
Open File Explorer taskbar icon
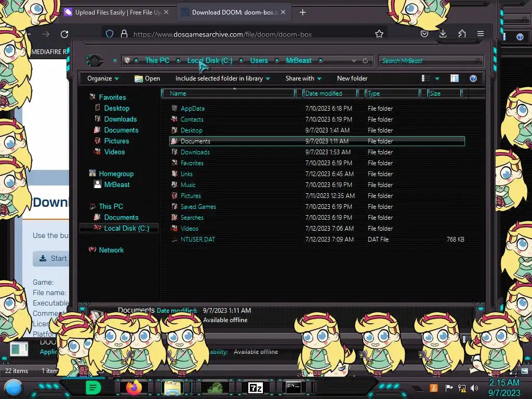[x=172, y=388]
